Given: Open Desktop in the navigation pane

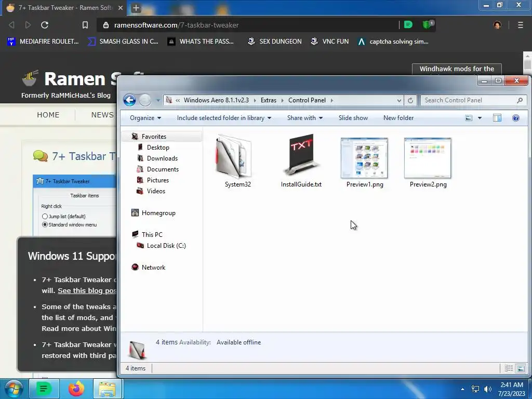Looking at the screenshot, I should 158,147.
